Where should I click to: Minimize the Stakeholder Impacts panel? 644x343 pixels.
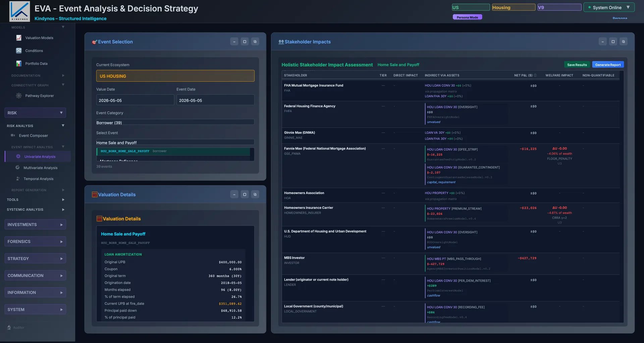(603, 42)
